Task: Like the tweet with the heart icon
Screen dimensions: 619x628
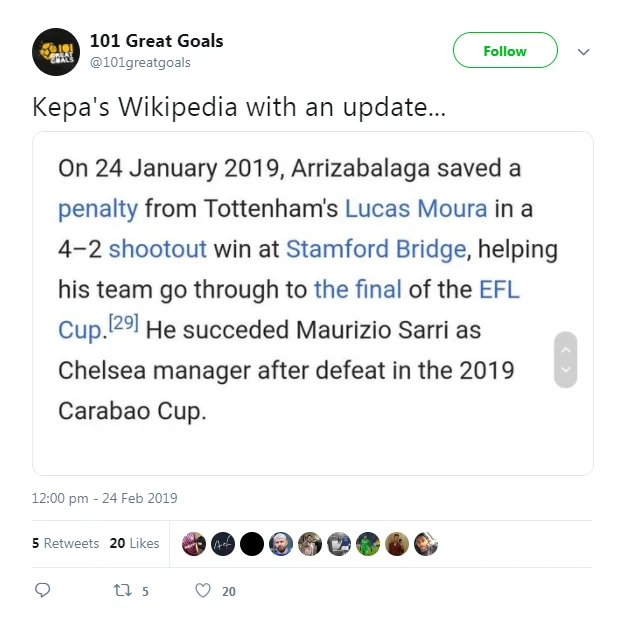Action: click(x=204, y=590)
